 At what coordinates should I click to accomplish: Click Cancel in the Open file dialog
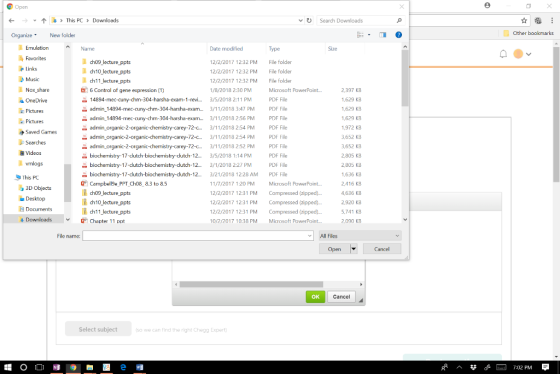coord(382,249)
